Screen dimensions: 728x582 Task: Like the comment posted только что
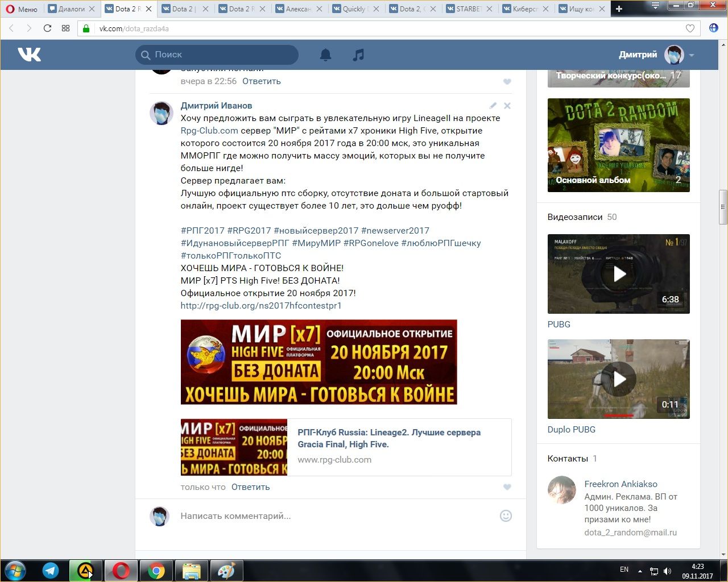click(507, 487)
